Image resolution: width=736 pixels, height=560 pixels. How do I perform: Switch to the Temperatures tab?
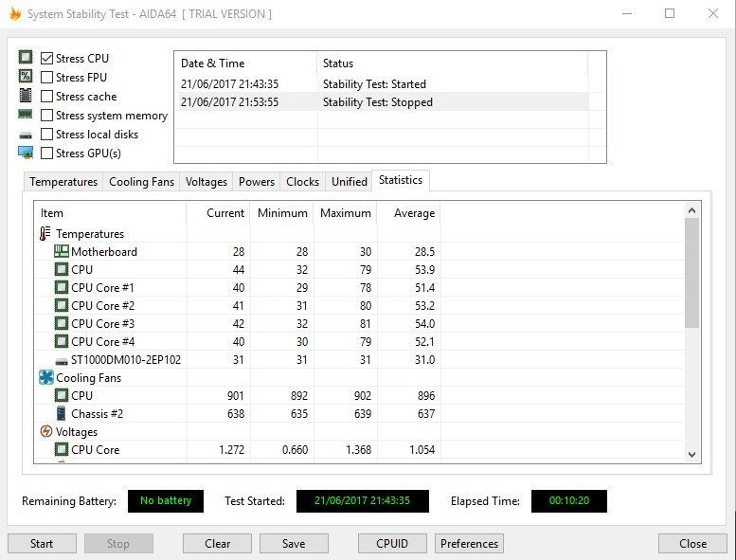tap(63, 182)
